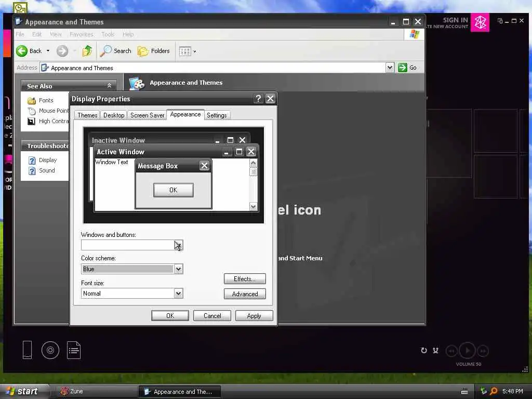Expand the Address bar dropdown
This screenshot has height=399, width=532.
pos(390,68)
